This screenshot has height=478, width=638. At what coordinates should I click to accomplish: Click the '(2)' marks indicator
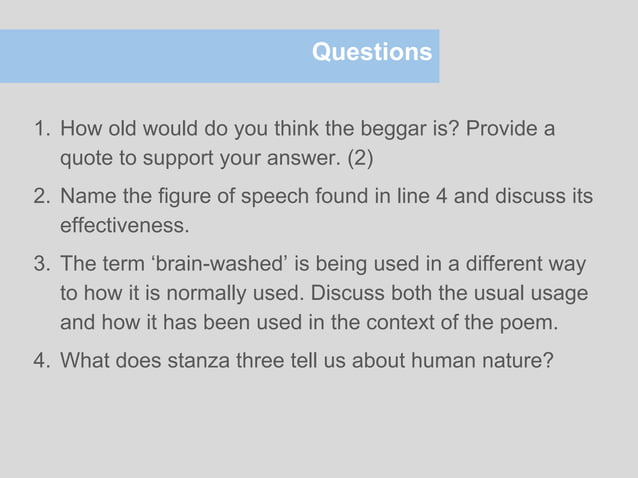click(x=360, y=158)
